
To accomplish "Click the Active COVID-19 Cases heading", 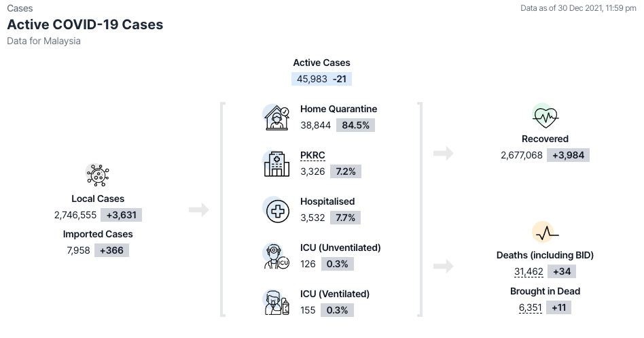I will [x=85, y=24].
